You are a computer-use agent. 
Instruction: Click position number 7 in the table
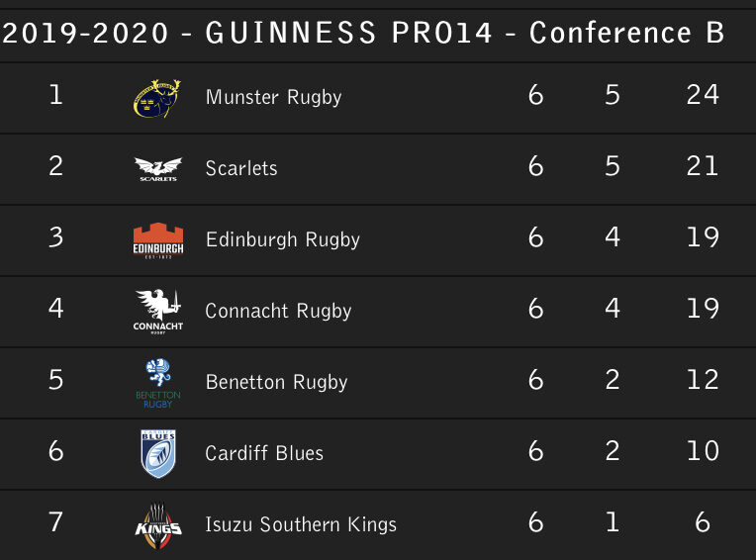(x=55, y=522)
